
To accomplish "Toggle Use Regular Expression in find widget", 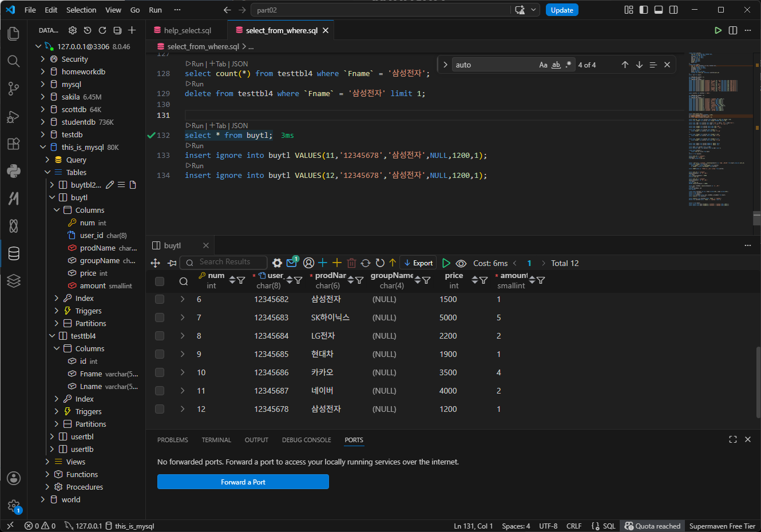I will click(x=568, y=65).
